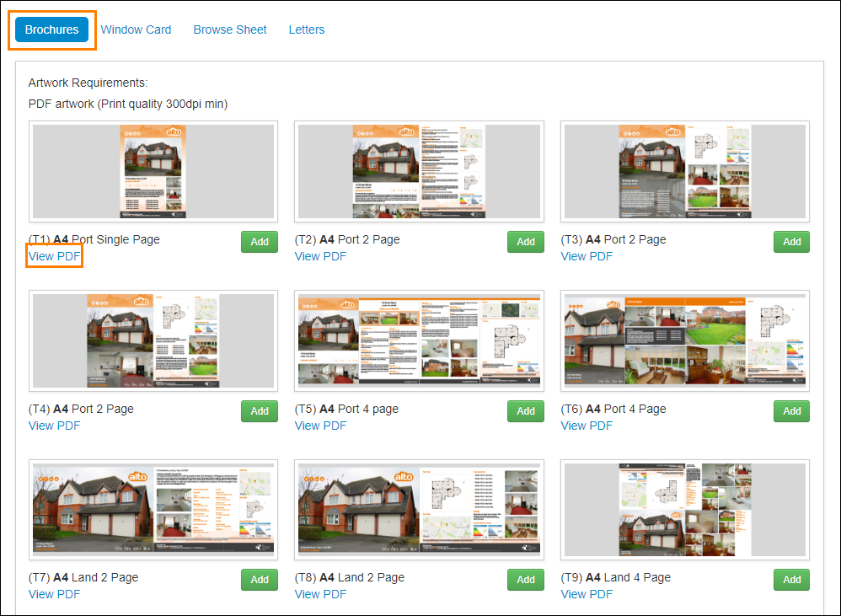Add the T6 A4 Port 4 Page template

[x=791, y=411]
